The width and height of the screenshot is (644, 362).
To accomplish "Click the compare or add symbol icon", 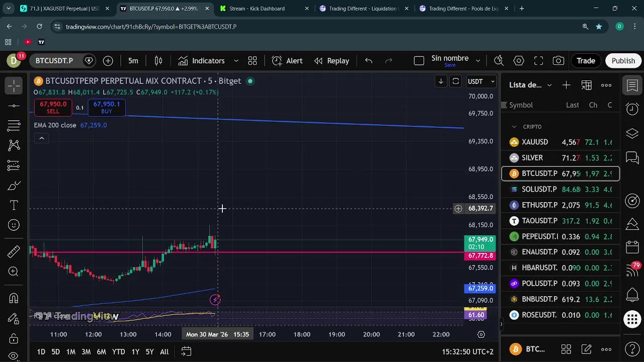I will pyautogui.click(x=108, y=61).
